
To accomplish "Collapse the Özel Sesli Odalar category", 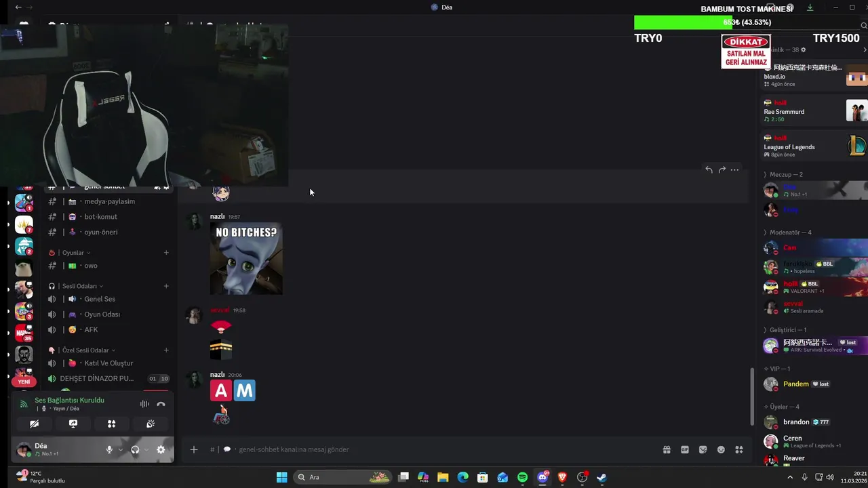I will pos(85,350).
